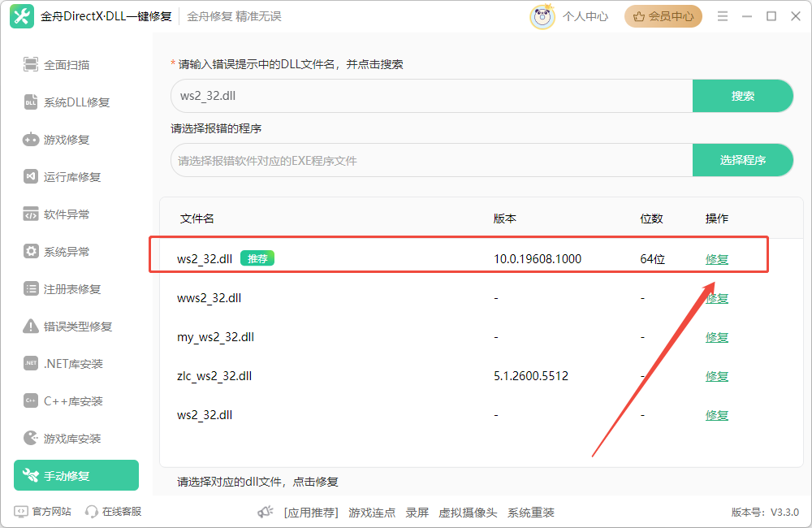812x528 pixels.
Task: Click file name my_ws2_32.dll
Action: (215, 337)
